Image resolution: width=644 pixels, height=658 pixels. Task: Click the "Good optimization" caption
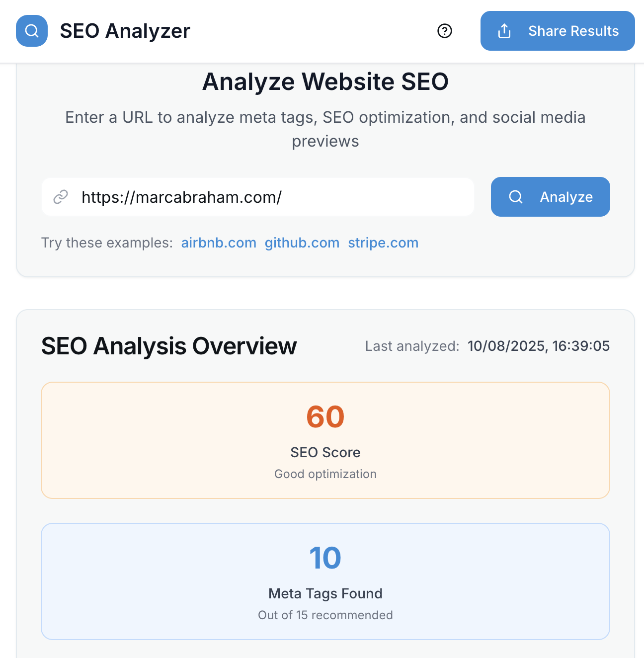325,474
